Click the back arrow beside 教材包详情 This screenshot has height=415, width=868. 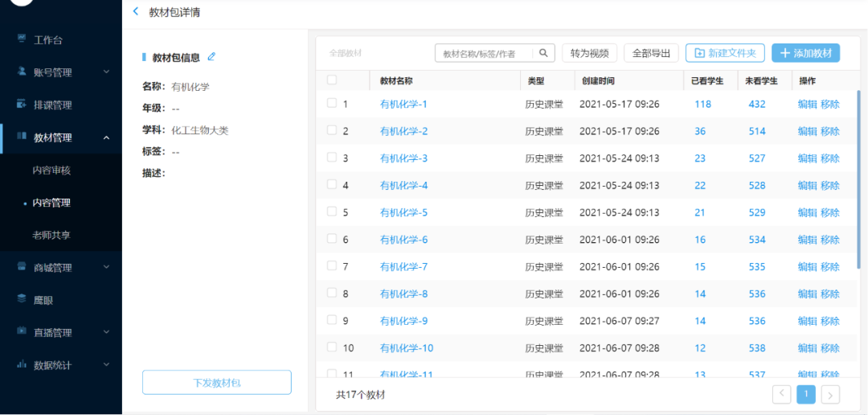pos(136,11)
